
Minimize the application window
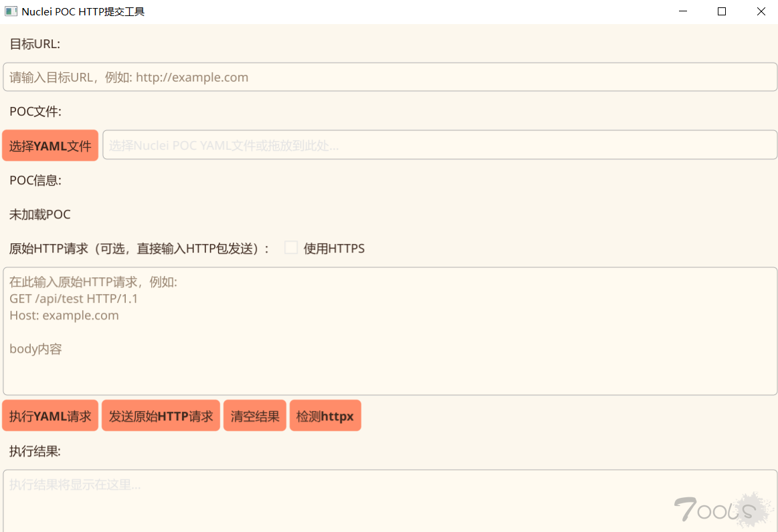(681, 11)
